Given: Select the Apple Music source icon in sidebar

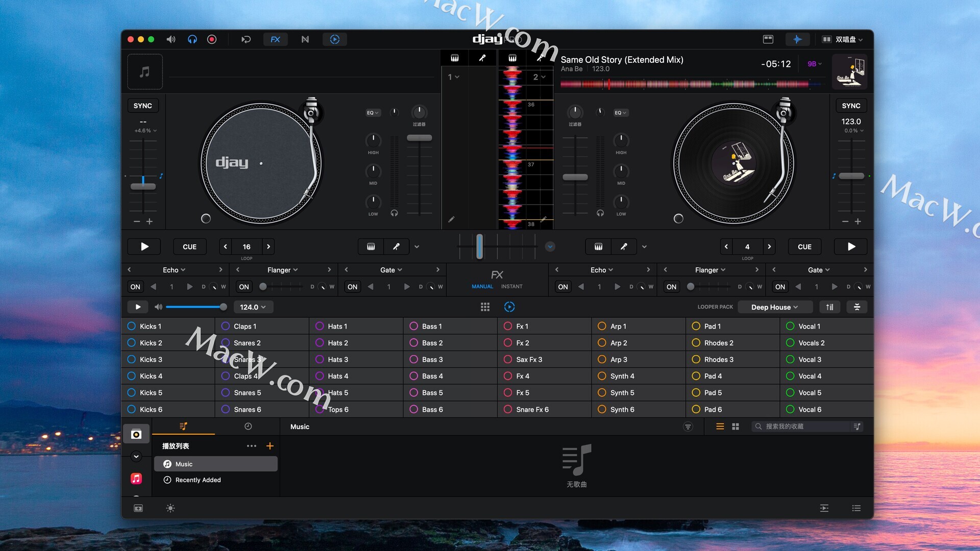Looking at the screenshot, I should click(136, 479).
